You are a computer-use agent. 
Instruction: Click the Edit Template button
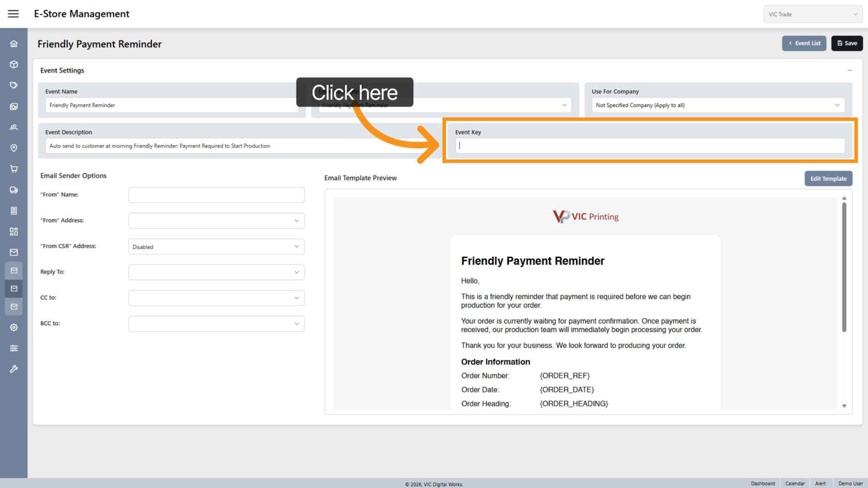(x=828, y=179)
